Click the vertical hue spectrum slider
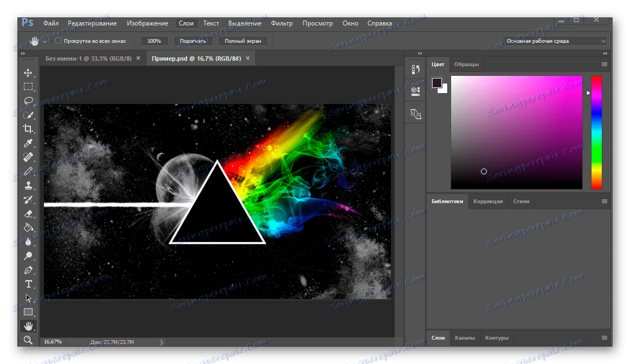630x364 pixels. 596,132
